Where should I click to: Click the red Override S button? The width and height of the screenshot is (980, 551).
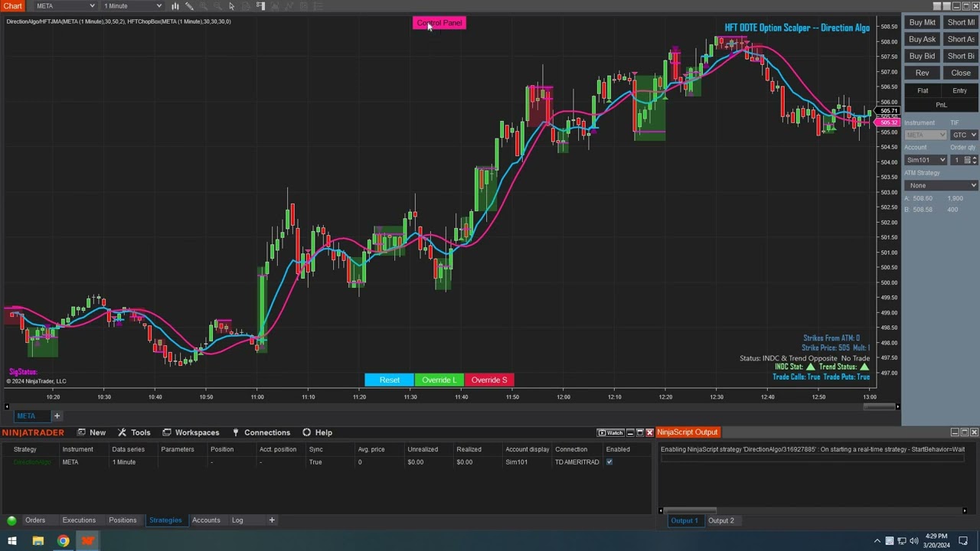(488, 380)
